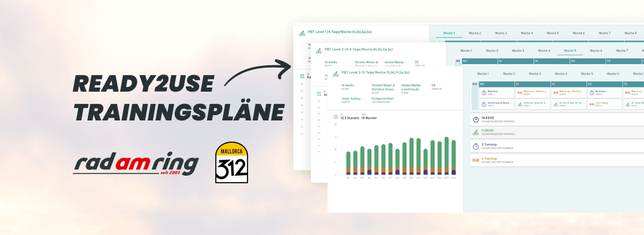
Task: Click the bike icon on the VO2max long card
Action: coord(520,104)
